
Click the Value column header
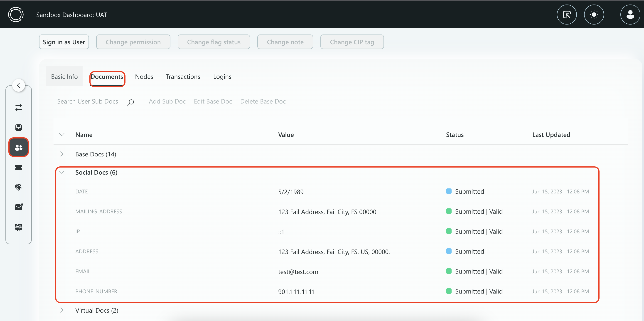(x=286, y=135)
